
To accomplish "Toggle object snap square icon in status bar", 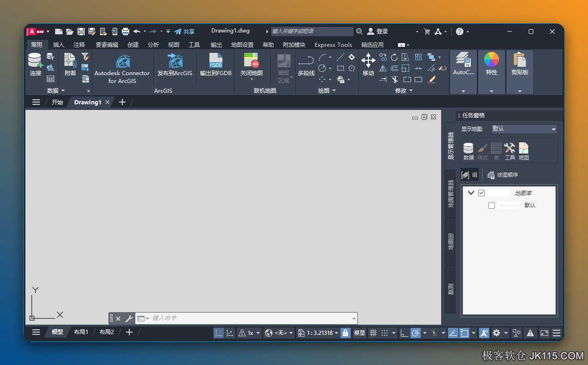I will (464, 333).
